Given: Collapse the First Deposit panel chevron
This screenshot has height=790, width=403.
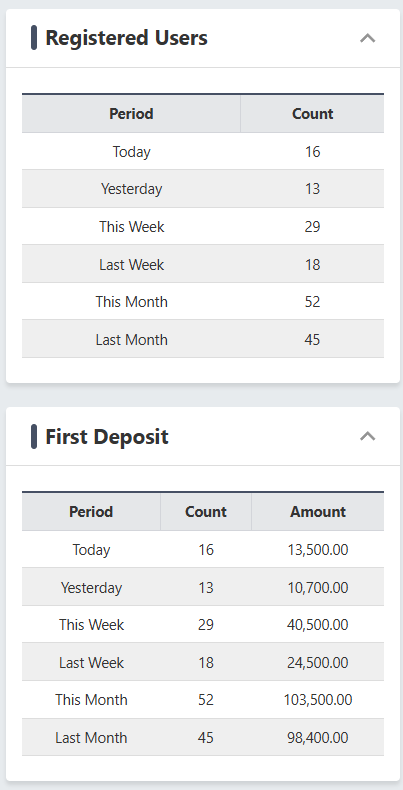Looking at the screenshot, I should (x=368, y=436).
